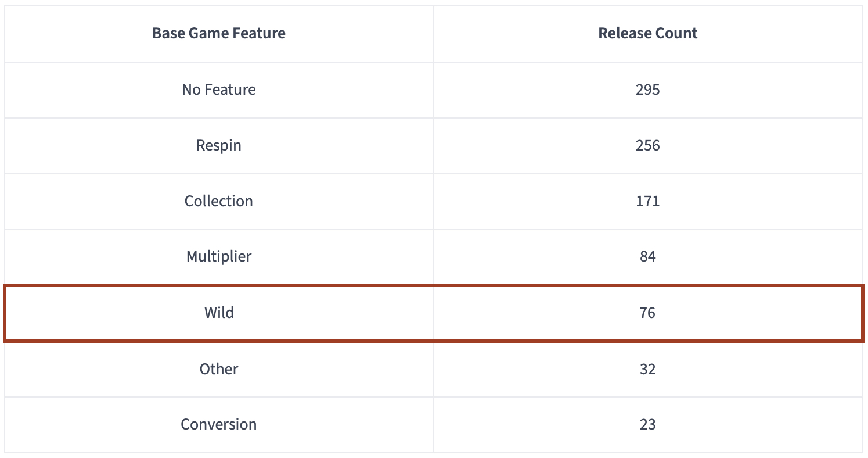The image size is (868, 458).
Task: Click the Release Count column header
Action: [x=648, y=33]
